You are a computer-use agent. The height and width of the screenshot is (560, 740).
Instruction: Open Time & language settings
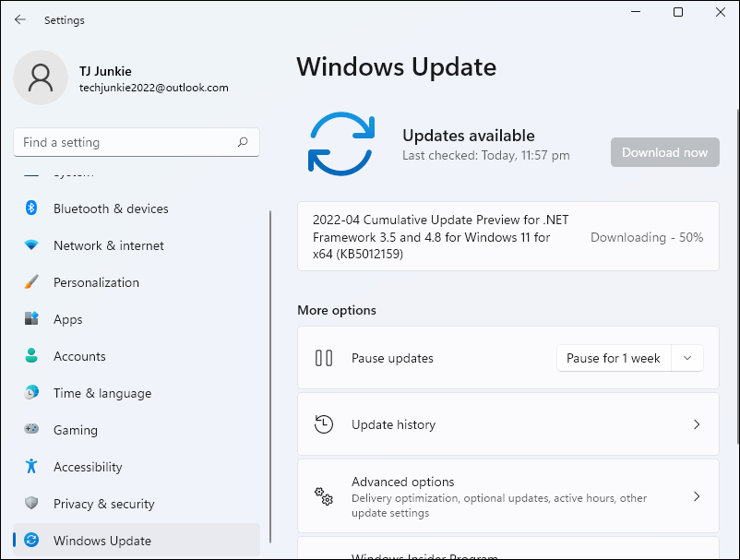[137, 392]
